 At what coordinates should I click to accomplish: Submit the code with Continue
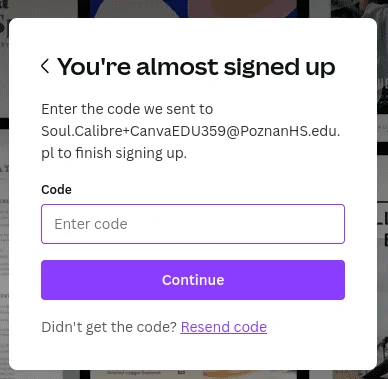click(x=193, y=280)
